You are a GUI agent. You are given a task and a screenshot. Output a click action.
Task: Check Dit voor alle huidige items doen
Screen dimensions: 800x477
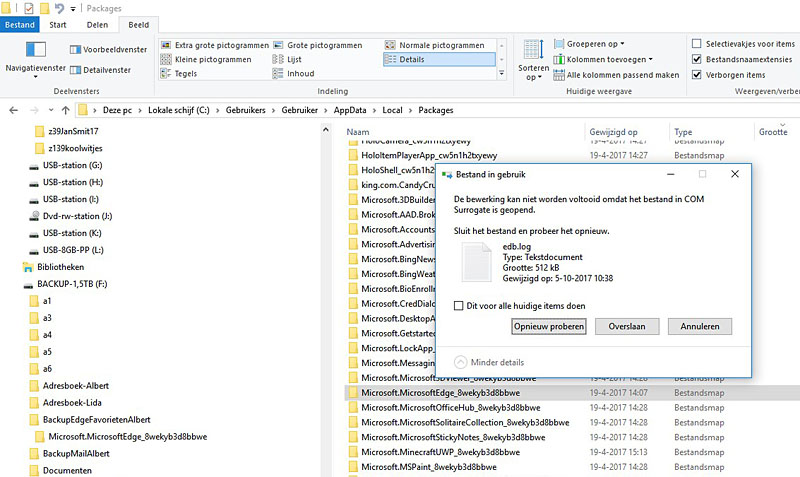459,306
